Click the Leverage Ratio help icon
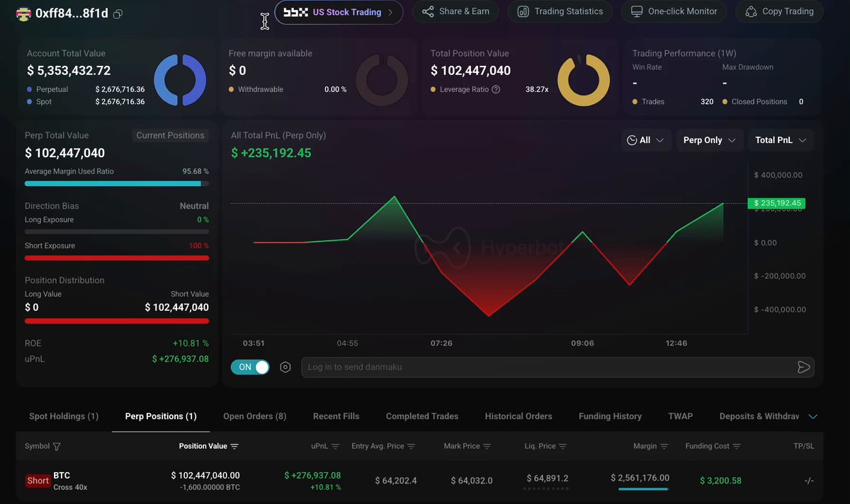Viewport: 850px width, 504px height. click(496, 90)
